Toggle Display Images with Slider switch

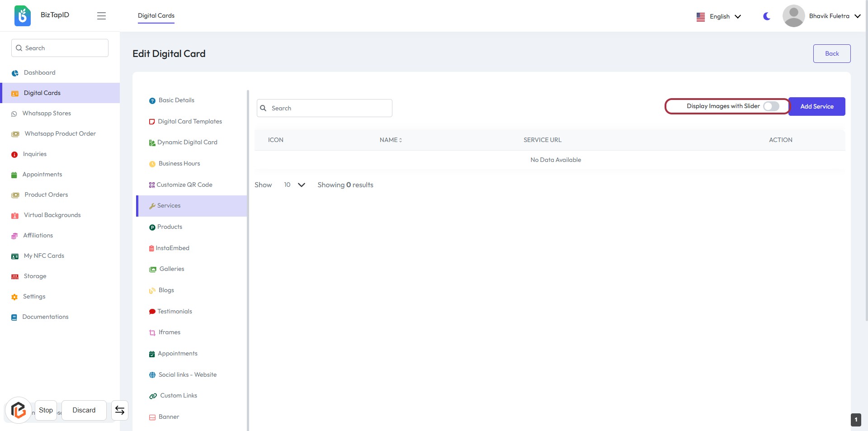pos(771,106)
